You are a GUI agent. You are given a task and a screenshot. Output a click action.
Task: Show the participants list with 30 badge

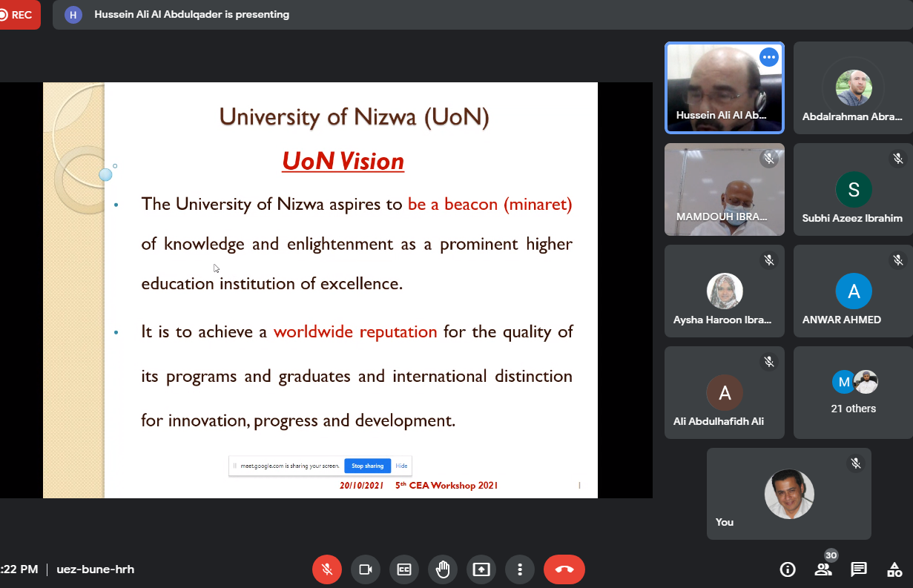tap(823, 569)
